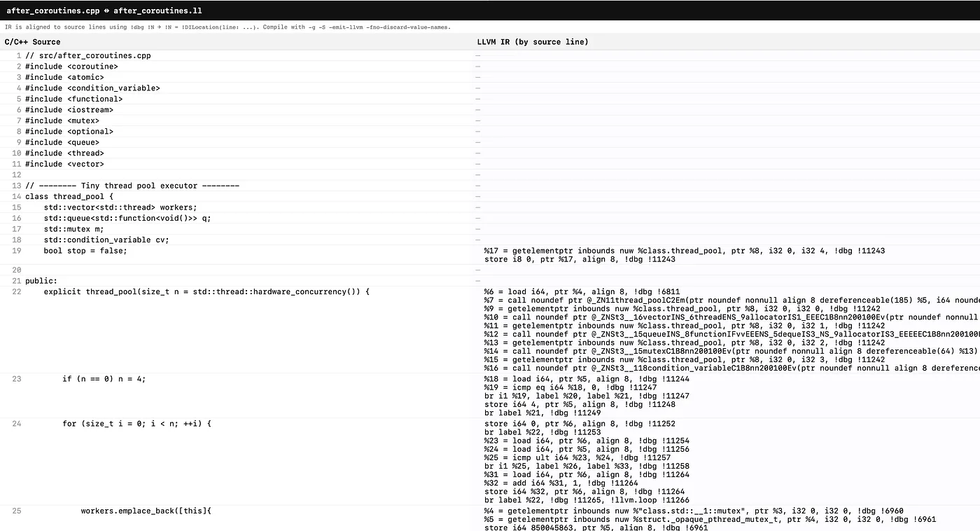Image resolution: width=980 pixels, height=531 pixels.
Task: Select the if (n == 0) n = 4 line
Action: point(104,379)
